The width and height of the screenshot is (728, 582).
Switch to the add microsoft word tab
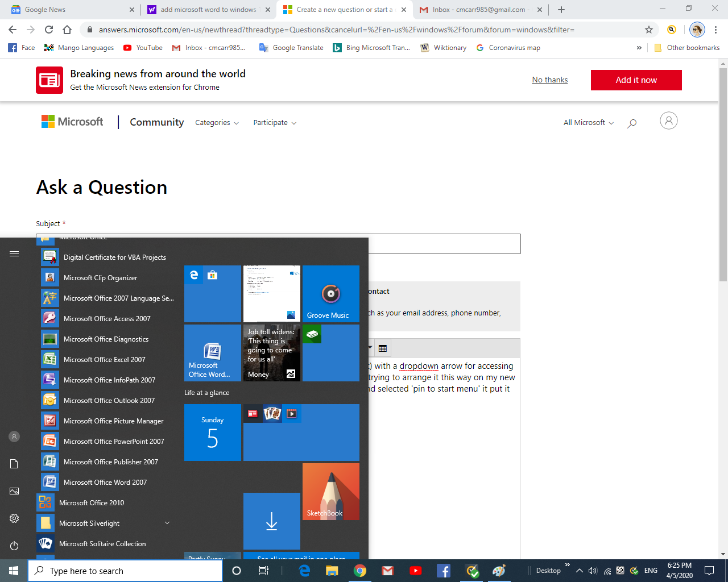click(x=208, y=10)
